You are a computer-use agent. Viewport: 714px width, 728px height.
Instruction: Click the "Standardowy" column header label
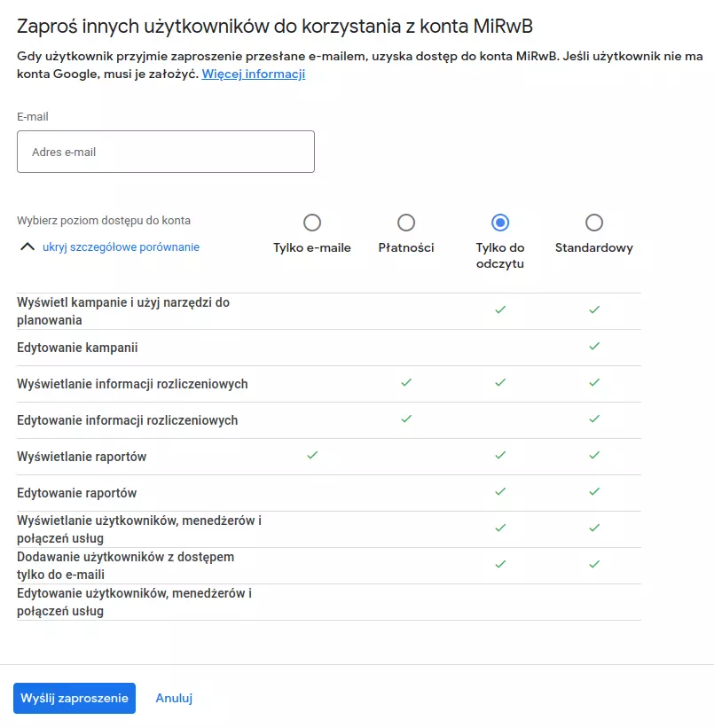(593, 248)
